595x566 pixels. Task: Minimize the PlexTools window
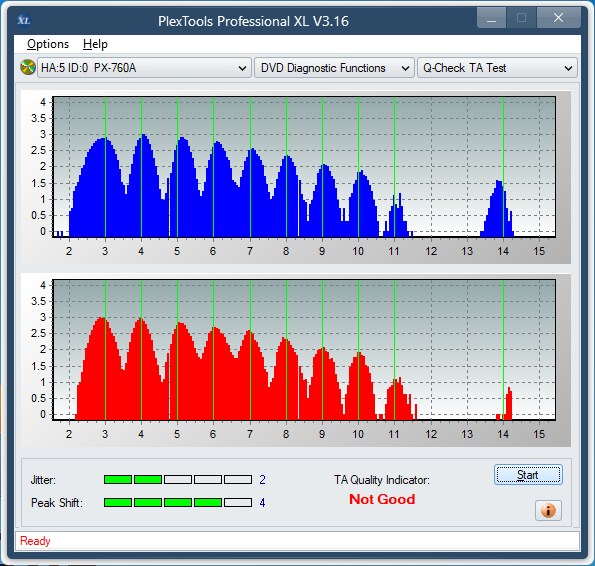click(x=491, y=18)
